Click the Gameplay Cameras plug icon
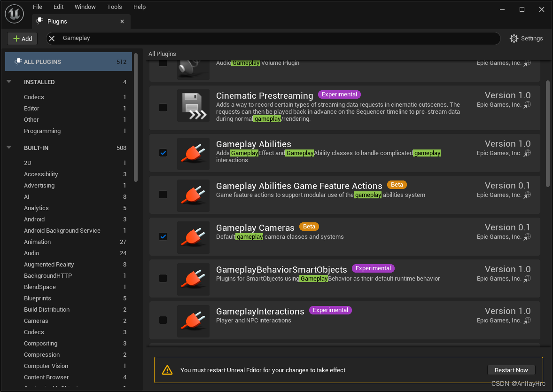 (x=193, y=237)
